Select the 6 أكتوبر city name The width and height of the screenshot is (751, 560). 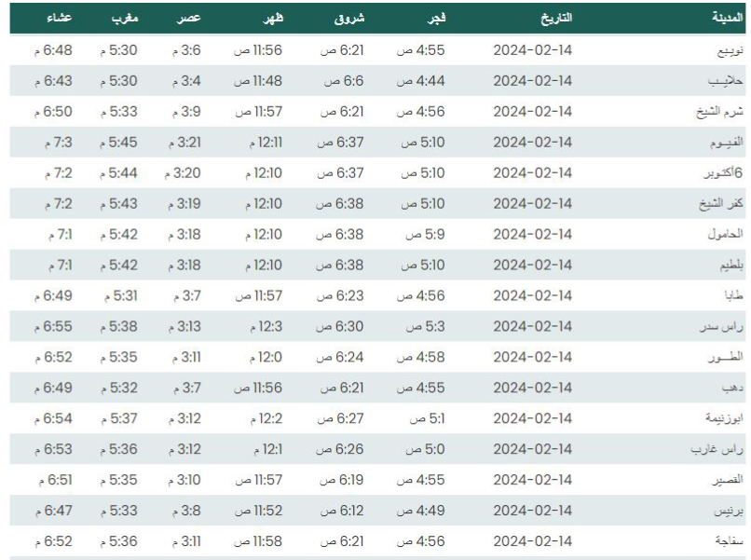tap(723, 173)
